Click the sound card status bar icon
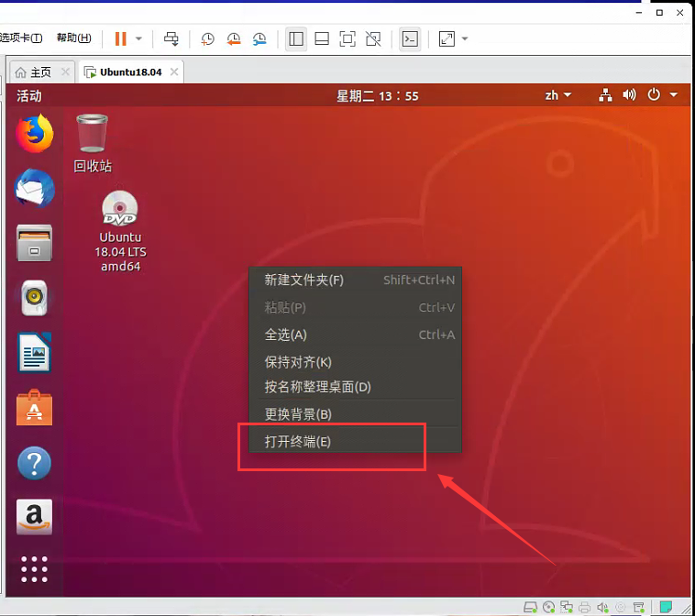This screenshot has height=616, width=695. point(602,607)
